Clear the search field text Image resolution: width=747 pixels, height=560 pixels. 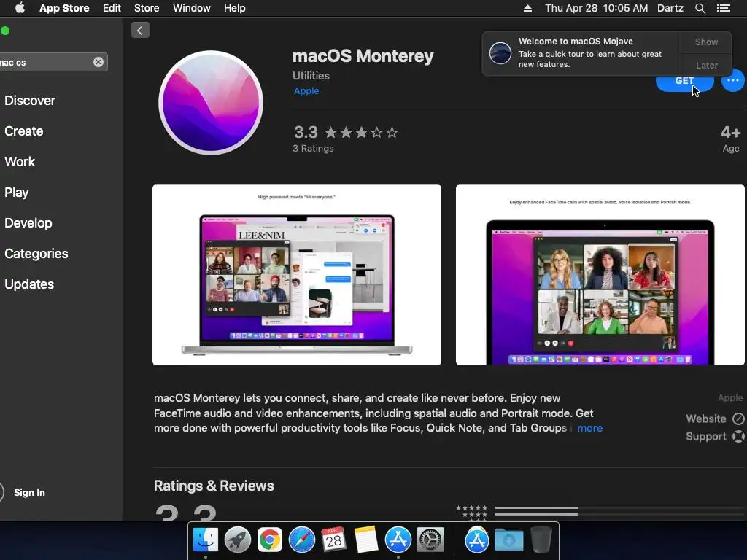(98, 62)
